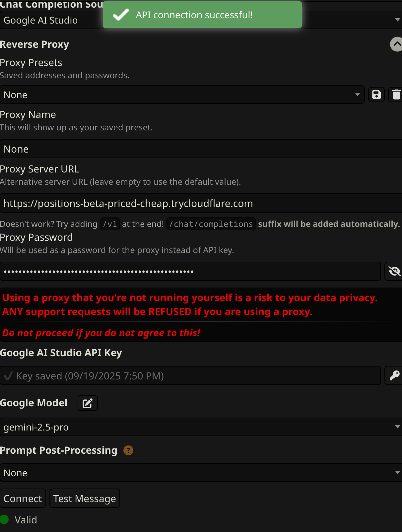Click the API key manager icon
This screenshot has height=532, width=402.
tap(394, 376)
